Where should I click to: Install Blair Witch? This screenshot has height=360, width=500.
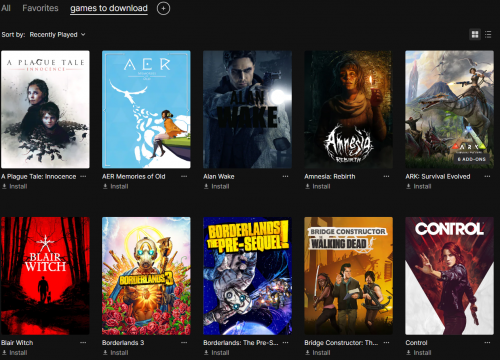[x=15, y=352]
